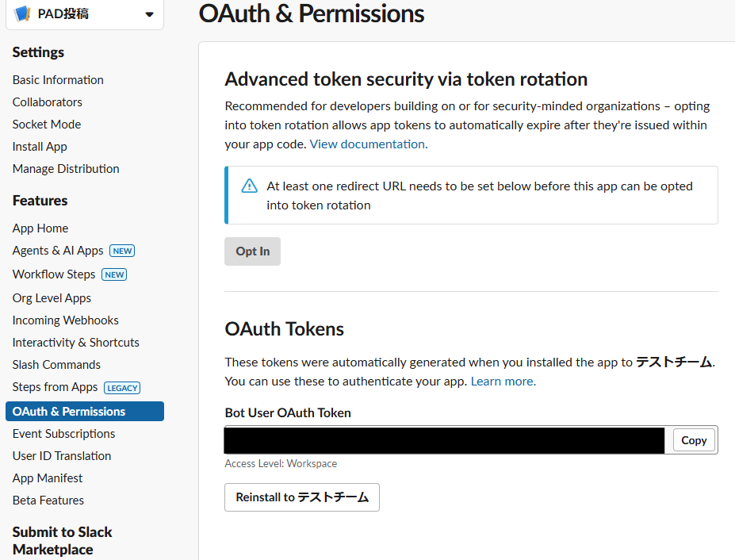The image size is (735, 560).
Task: Open Socket Mode settings
Action: point(47,125)
